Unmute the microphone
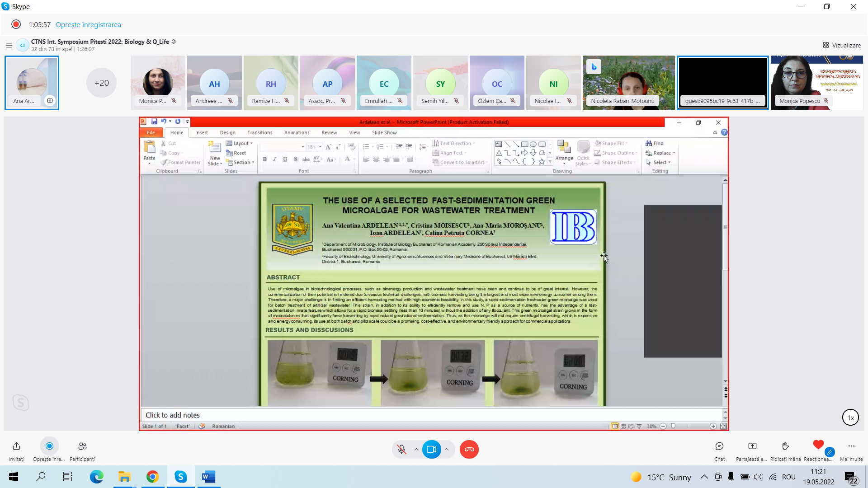The image size is (868, 488). (401, 449)
